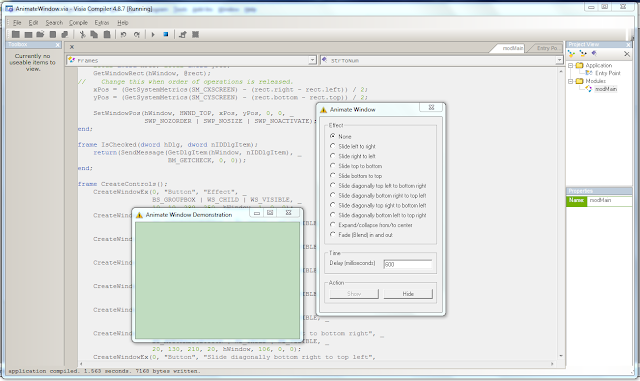Open the Search menu
This screenshot has height=381, width=640.
pos(54,22)
